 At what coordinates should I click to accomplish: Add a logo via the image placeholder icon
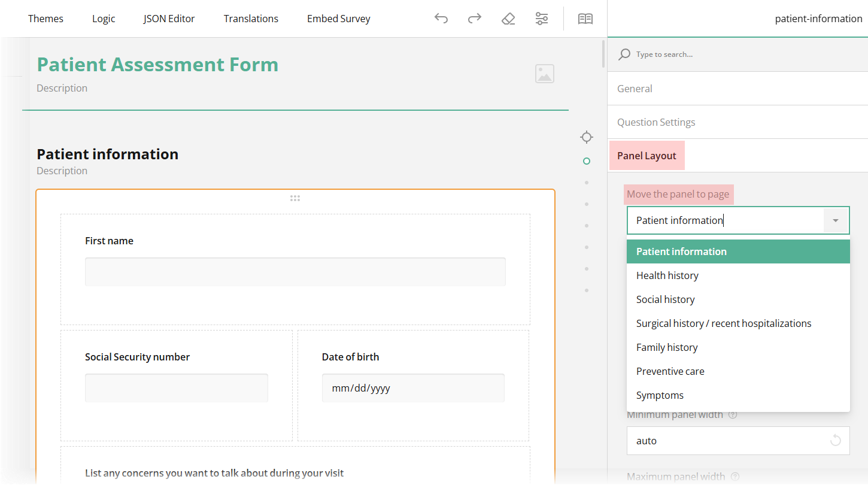(545, 73)
